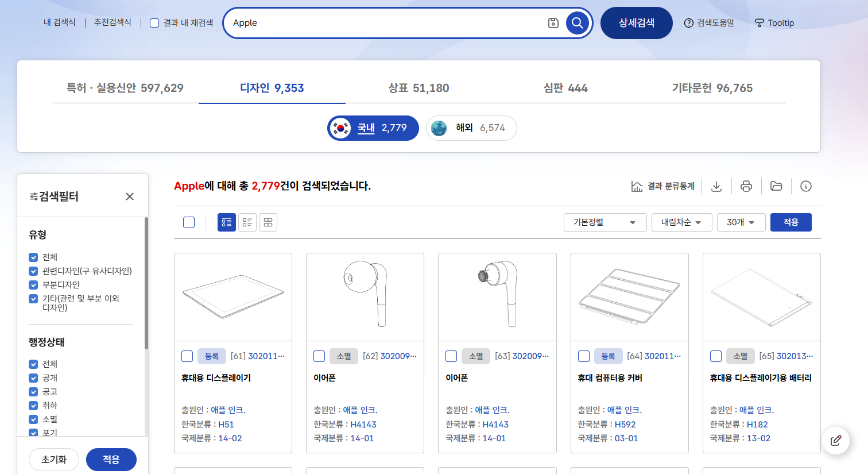
Task: Print the results with the printer icon
Action: point(746,186)
